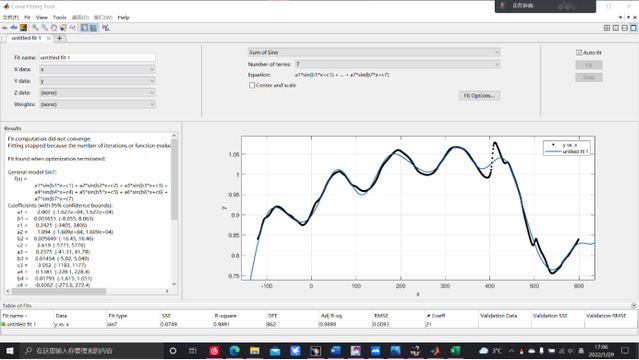Select the Zoom Out magnifier tool
This screenshot has width=639, height=360.
44,28
